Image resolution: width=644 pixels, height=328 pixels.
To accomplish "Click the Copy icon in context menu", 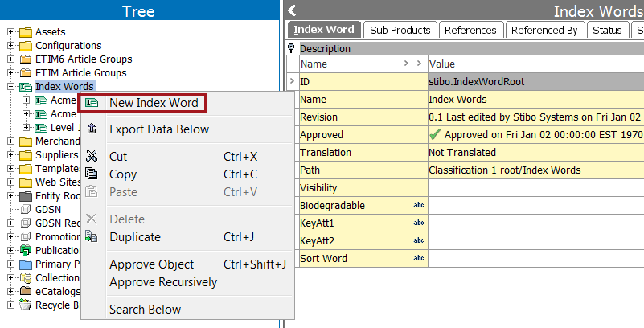I will click(x=92, y=174).
